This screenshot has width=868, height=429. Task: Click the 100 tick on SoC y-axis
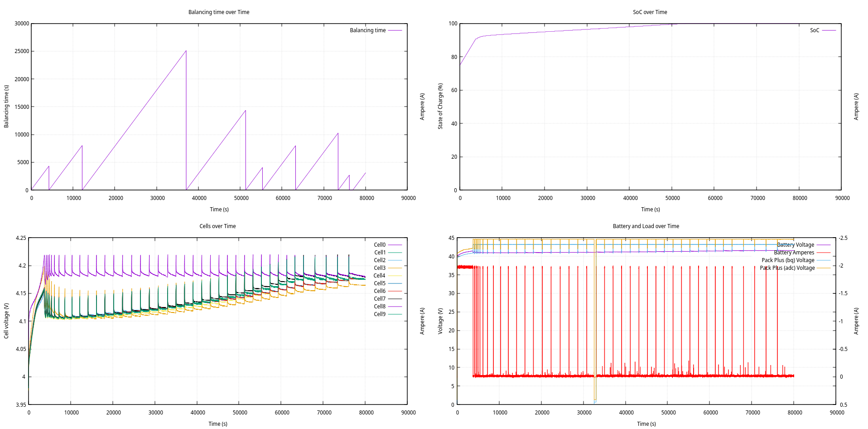[453, 24]
